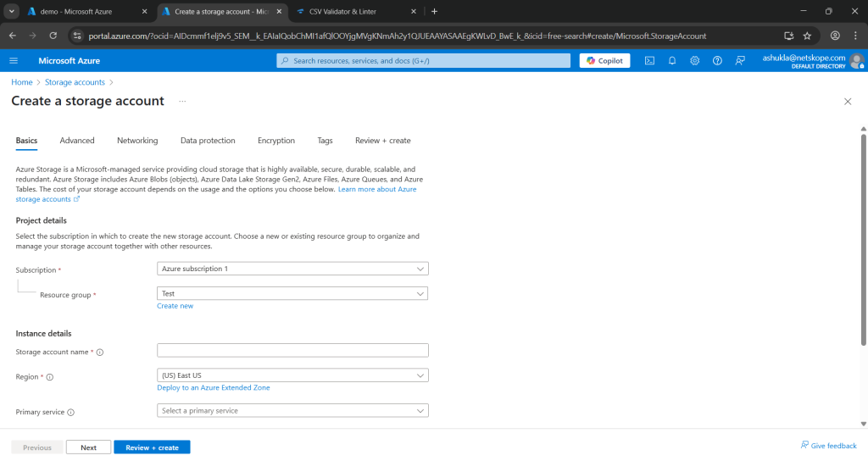Click the browser address bar URL

click(397, 36)
